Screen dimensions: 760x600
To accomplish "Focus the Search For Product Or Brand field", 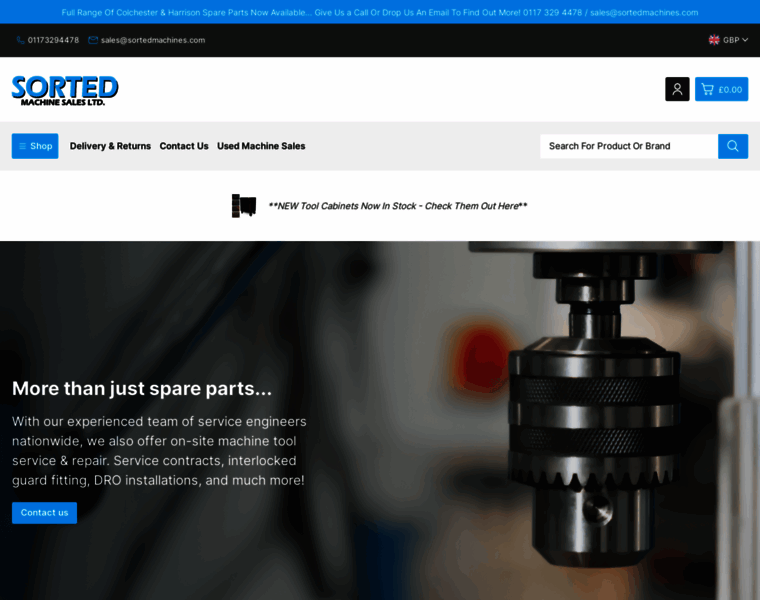I will (628, 146).
